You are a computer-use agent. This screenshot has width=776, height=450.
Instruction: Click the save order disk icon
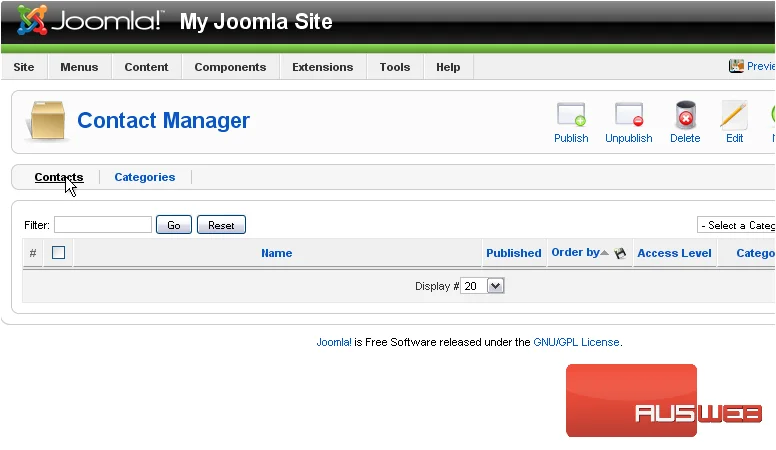coord(620,253)
